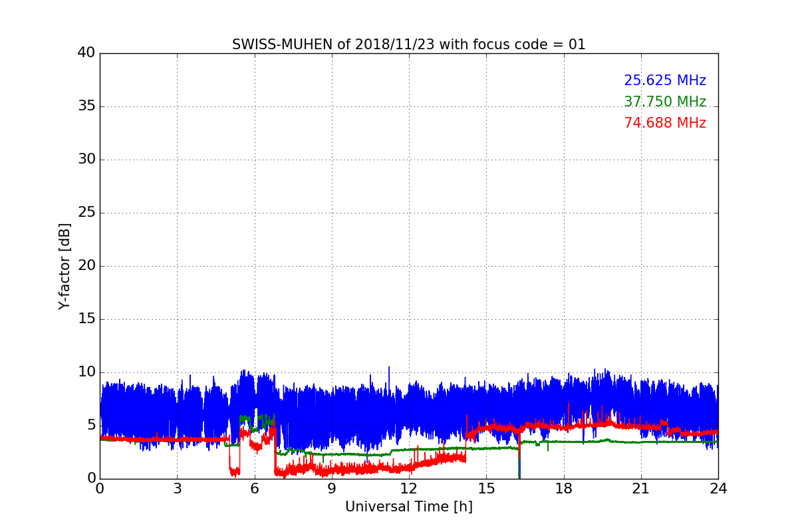This screenshot has width=798, height=532.
Task: Click the y-axis tick label 35
Action: (86, 106)
